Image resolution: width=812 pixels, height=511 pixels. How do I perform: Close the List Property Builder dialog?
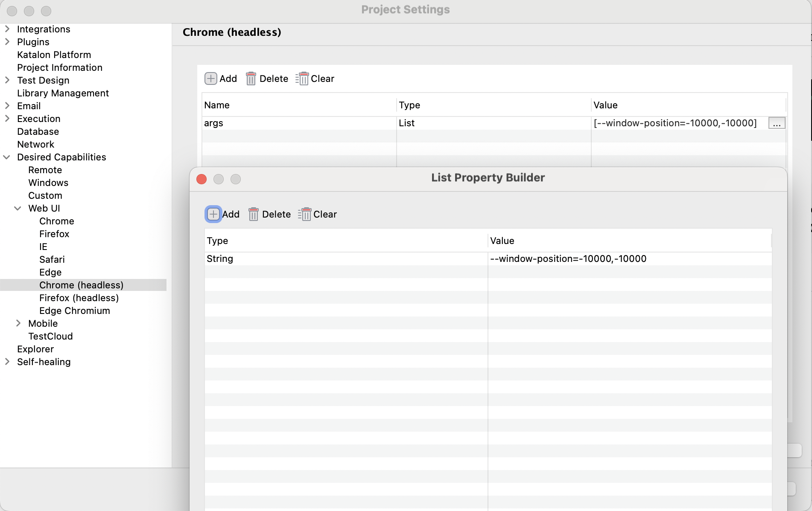(202, 179)
